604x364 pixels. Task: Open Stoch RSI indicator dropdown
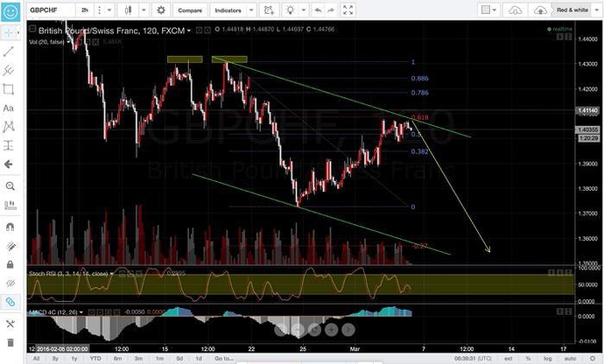(x=112, y=274)
